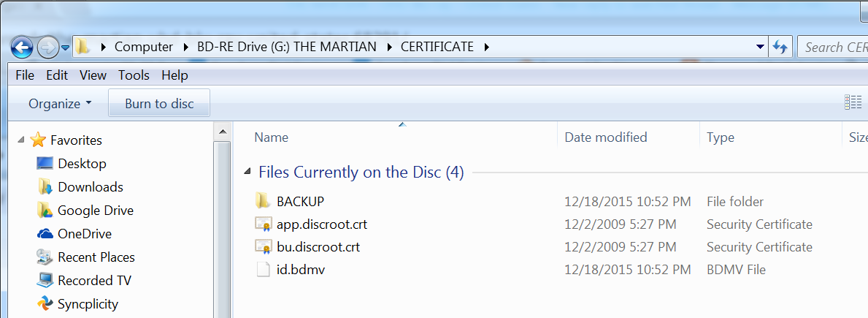Open the Tools menu
Viewport: 868px width, 318px height.
tap(134, 75)
